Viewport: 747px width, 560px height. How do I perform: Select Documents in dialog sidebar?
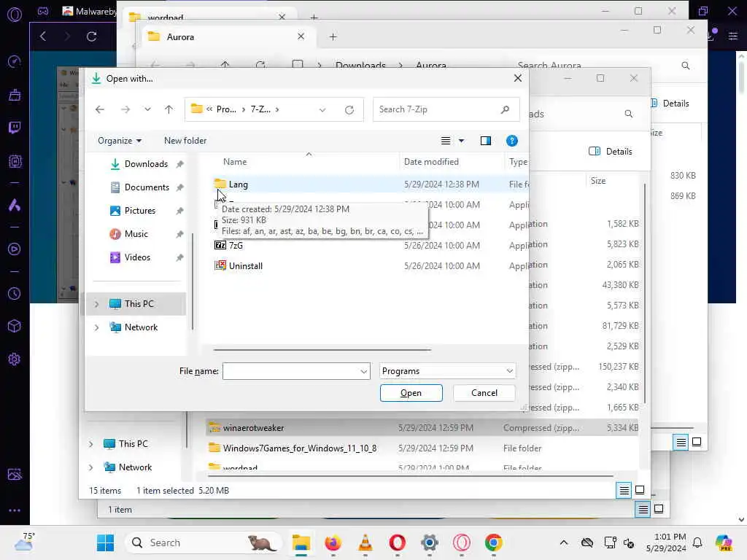(x=147, y=187)
